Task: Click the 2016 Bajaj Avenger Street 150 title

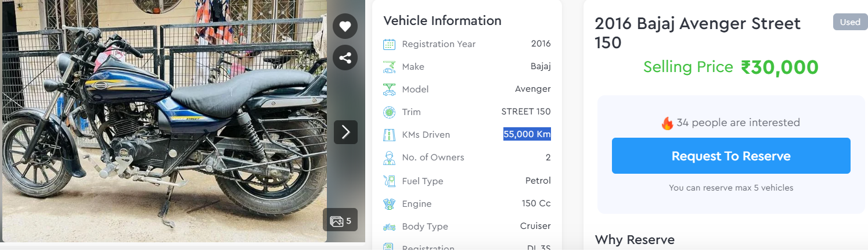Action: coord(697,33)
